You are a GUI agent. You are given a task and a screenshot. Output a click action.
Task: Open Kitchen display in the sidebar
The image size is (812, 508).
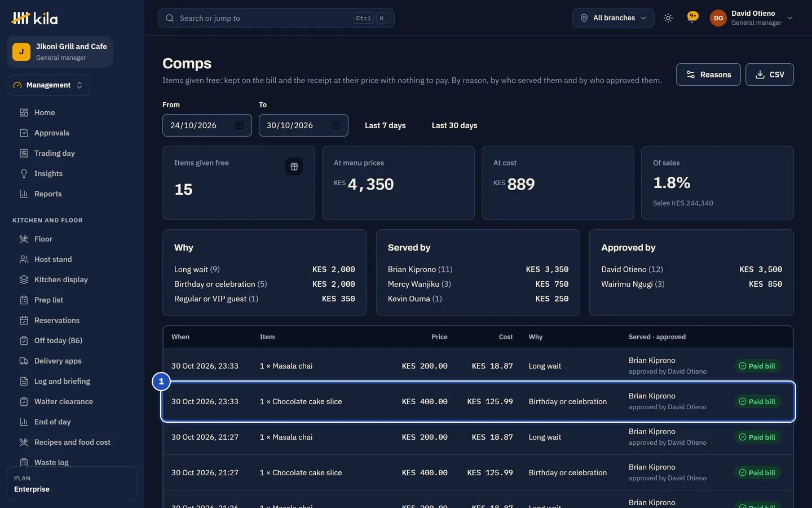[61, 279]
